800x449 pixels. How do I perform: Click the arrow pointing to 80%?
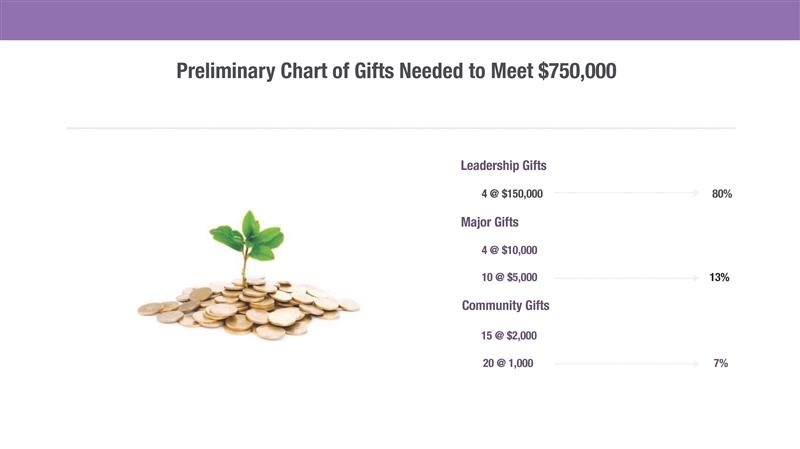pyautogui.click(x=626, y=193)
